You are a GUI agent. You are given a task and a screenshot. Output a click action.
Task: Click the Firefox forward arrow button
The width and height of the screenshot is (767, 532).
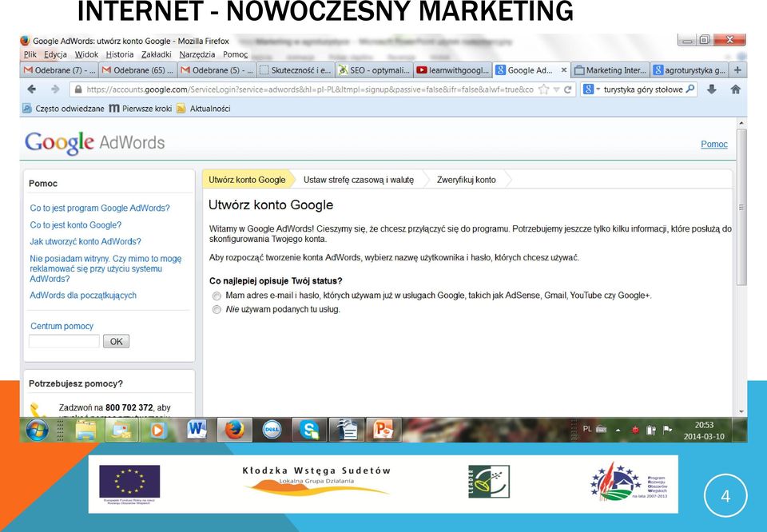[55, 89]
